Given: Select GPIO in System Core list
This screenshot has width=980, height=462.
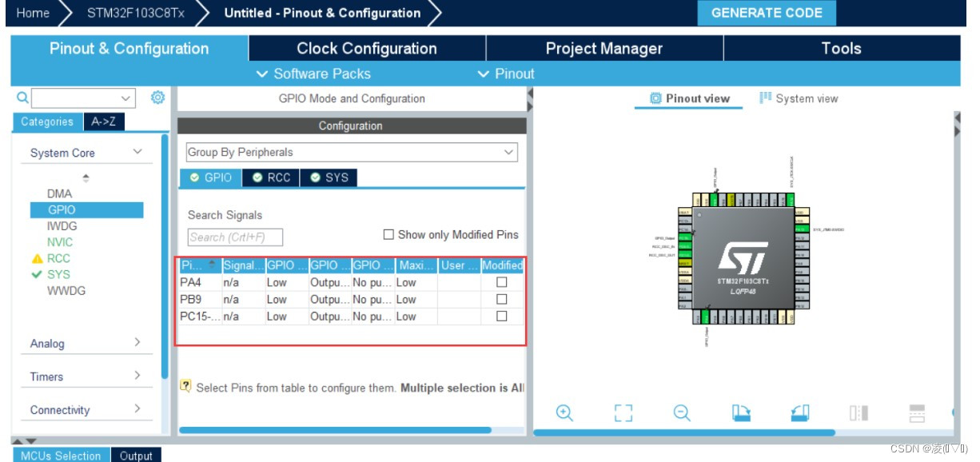Looking at the screenshot, I should point(86,209).
